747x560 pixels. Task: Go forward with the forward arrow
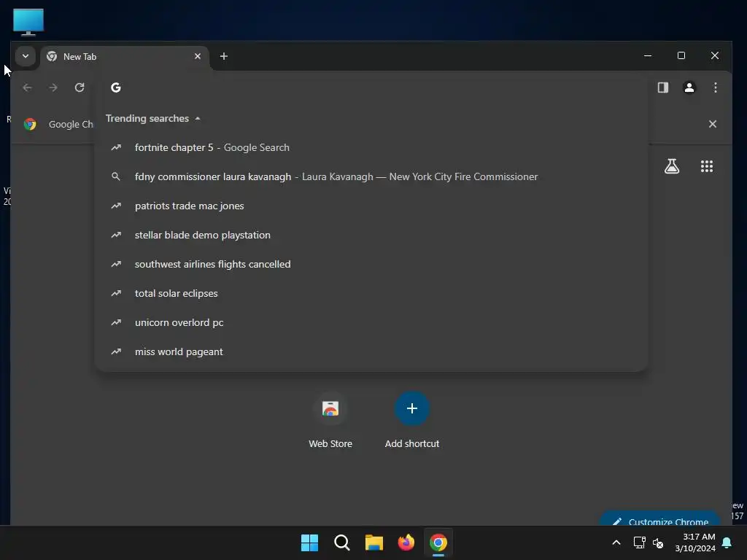tap(53, 87)
